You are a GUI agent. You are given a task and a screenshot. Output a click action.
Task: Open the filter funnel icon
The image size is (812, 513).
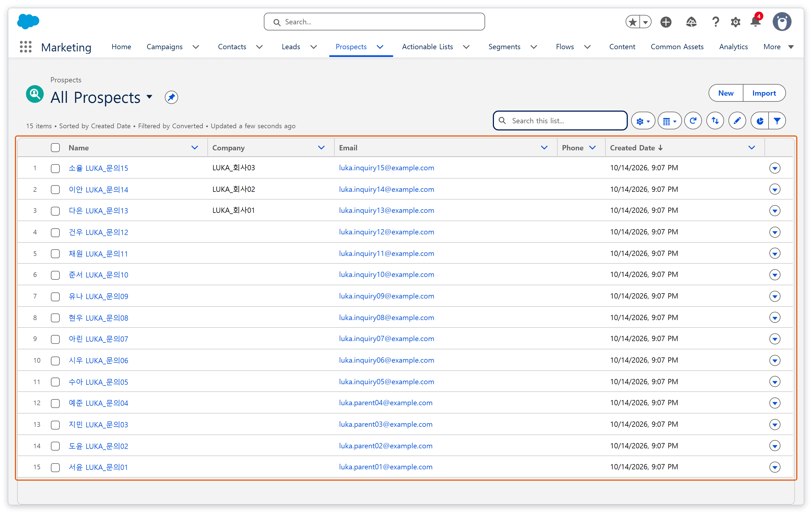point(777,121)
